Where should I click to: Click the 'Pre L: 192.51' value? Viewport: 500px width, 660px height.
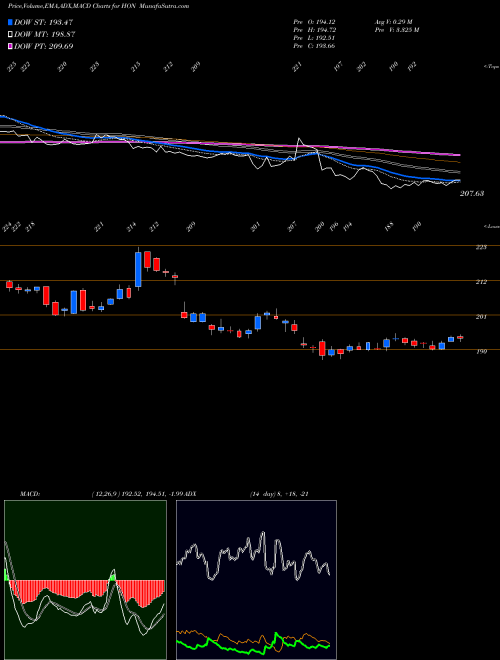[314, 37]
